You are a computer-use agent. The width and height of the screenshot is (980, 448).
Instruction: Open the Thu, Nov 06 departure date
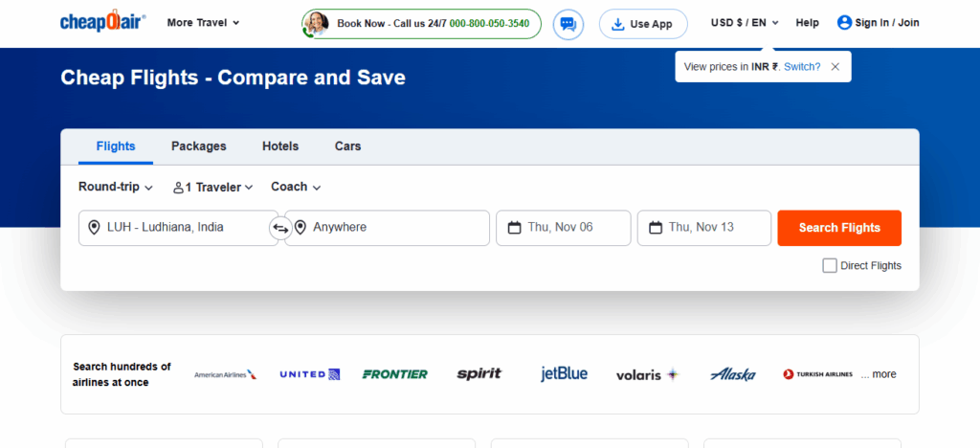point(563,228)
